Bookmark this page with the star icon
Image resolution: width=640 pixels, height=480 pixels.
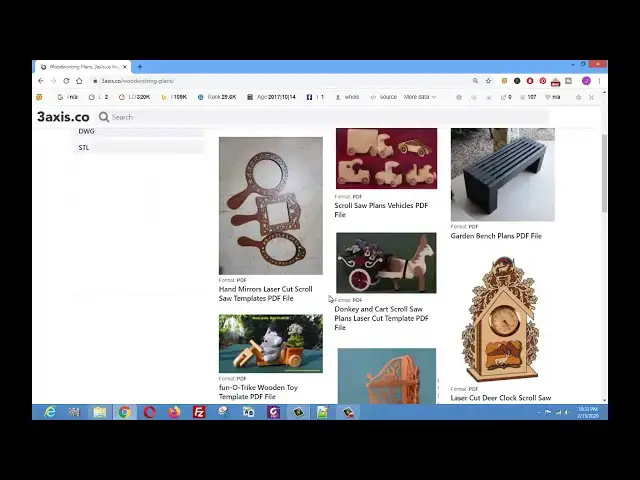point(488,81)
